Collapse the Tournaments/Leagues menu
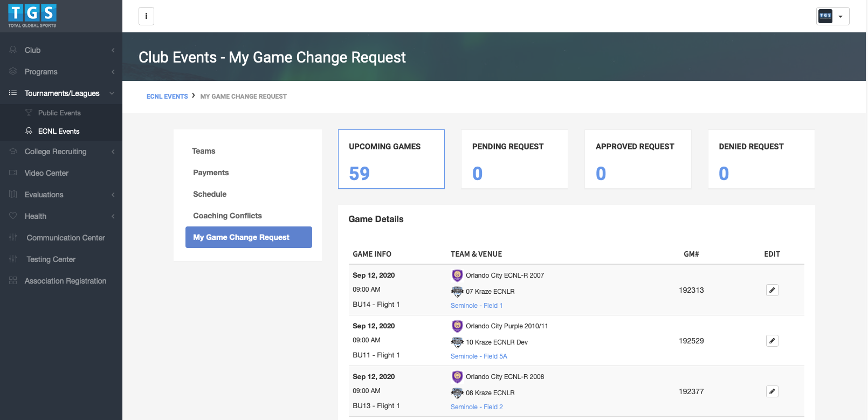Screen dimensions: 868x420 click(x=61, y=93)
